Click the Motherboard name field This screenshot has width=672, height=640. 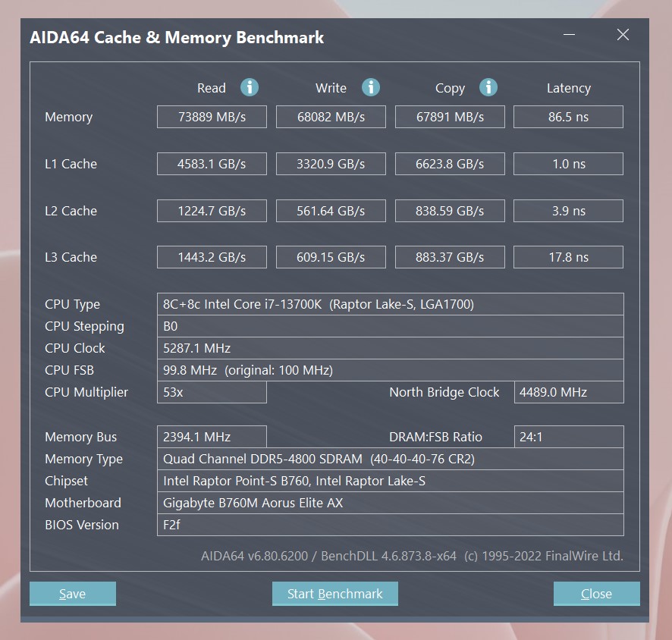390,503
